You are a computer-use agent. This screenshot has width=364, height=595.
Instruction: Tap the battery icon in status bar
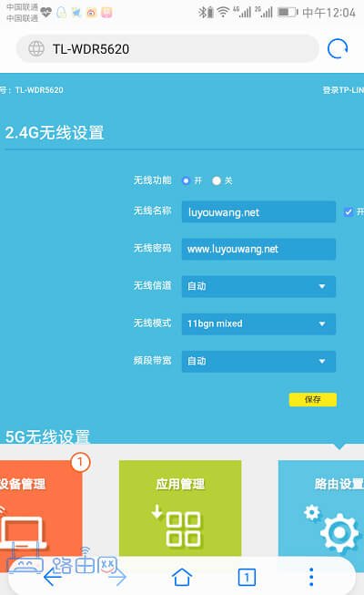288,13
